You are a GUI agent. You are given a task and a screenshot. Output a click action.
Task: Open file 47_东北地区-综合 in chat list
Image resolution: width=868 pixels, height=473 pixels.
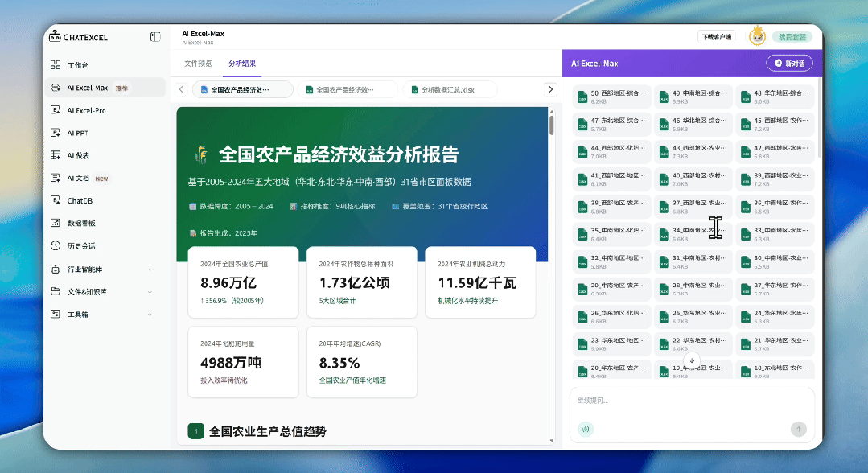coord(611,124)
